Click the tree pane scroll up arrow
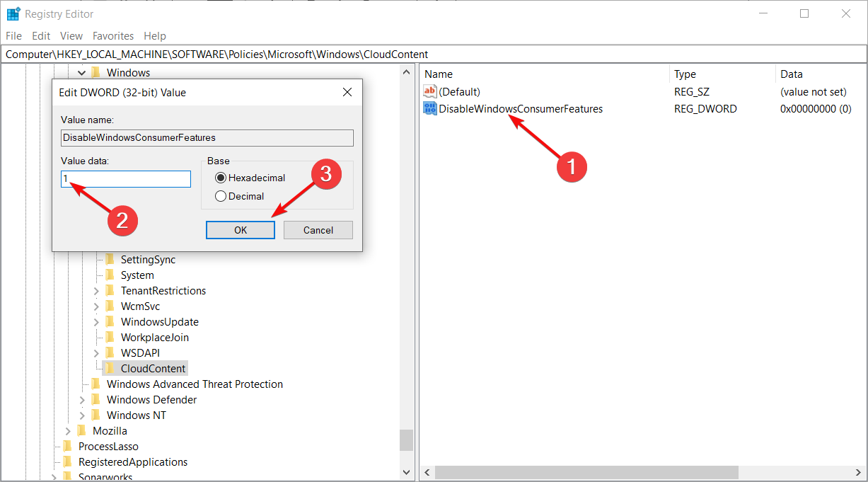Viewport: 868px width, 482px height. point(406,72)
